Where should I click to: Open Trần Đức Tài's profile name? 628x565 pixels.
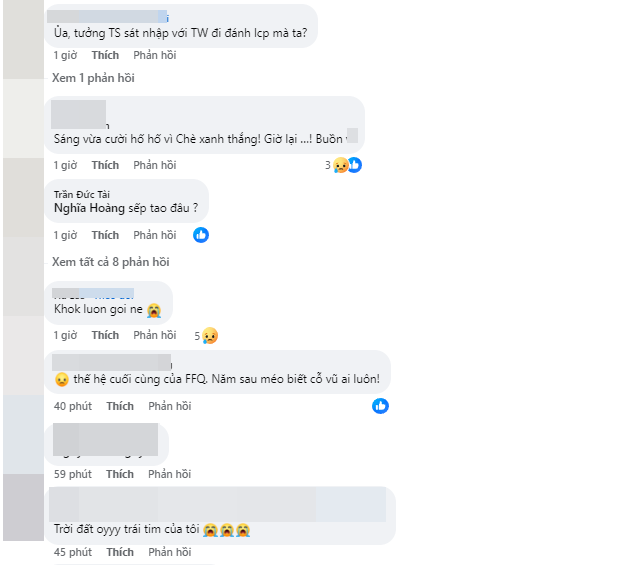pos(83,191)
